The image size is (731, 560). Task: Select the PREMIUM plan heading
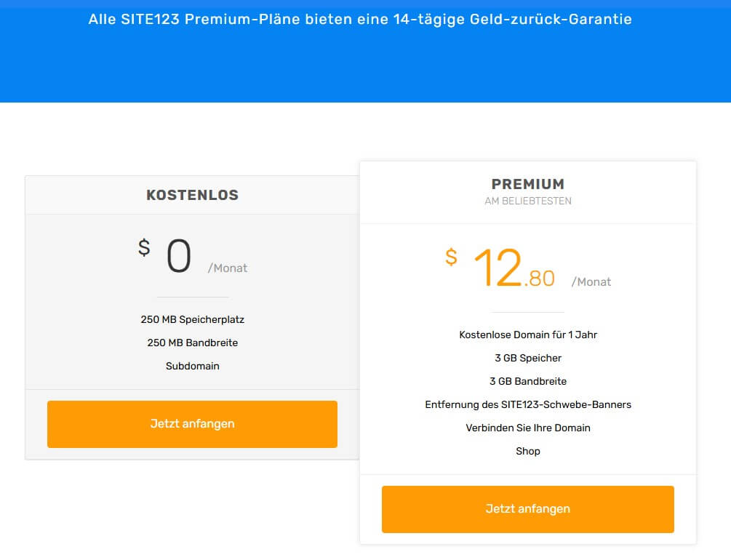527,184
